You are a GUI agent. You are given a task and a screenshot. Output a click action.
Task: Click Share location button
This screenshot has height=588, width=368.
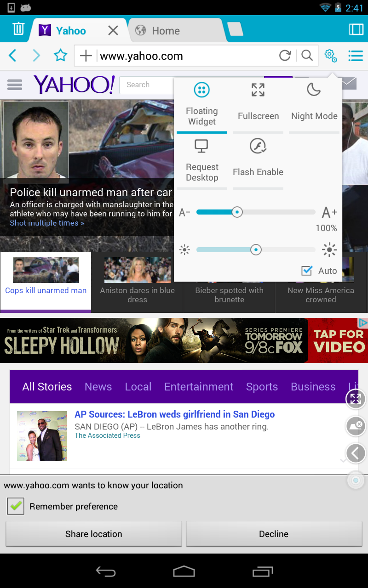[94, 534]
